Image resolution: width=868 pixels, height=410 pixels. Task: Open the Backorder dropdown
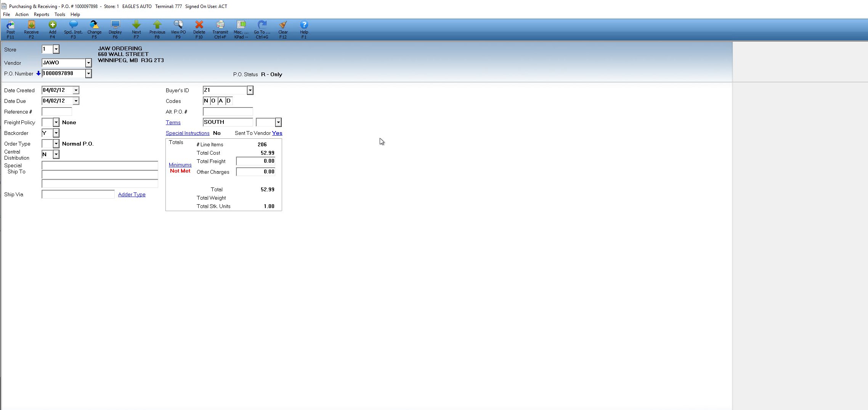tap(56, 133)
